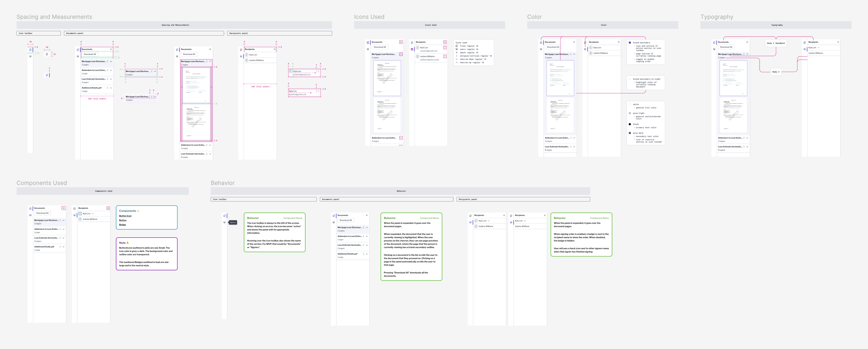Click ellipsis next to kylelim@gmail.com in Icons Used

click(445, 48)
